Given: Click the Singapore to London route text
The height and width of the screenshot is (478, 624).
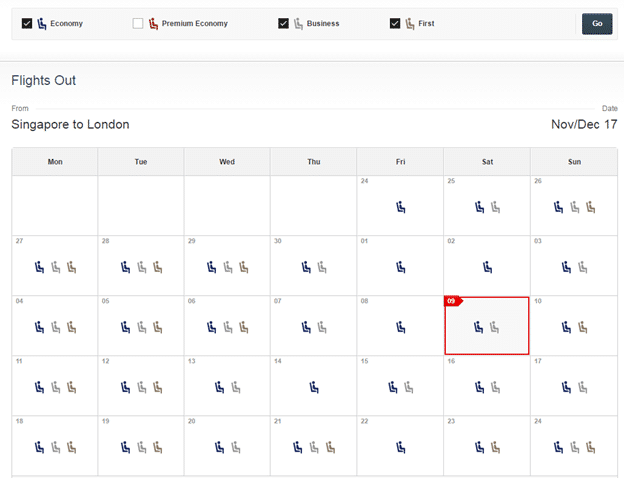Looking at the screenshot, I should (x=70, y=124).
